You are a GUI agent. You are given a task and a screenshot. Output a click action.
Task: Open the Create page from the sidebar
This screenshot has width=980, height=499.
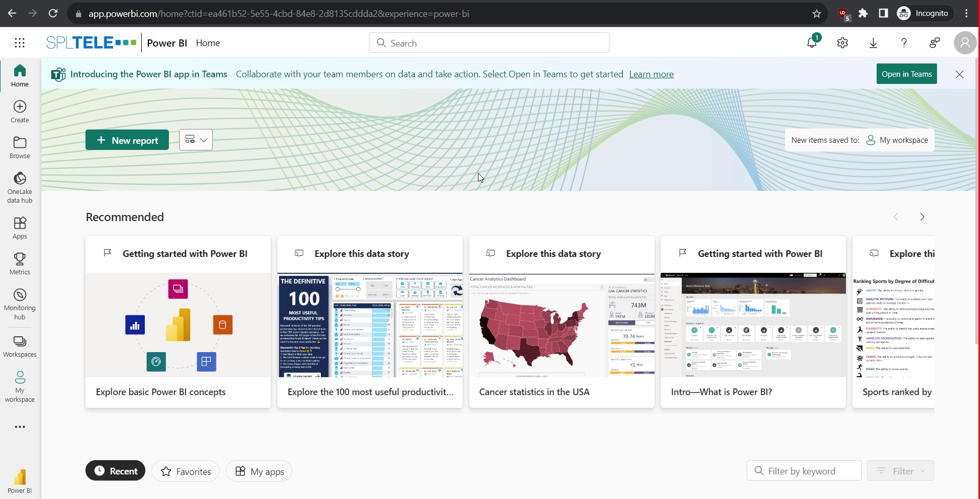tap(20, 112)
